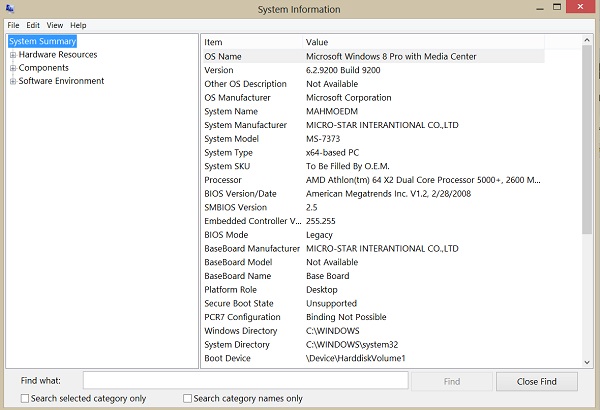Select the PCR7 Configuration row
Viewport: 600px width, 410px height.
coord(373,317)
